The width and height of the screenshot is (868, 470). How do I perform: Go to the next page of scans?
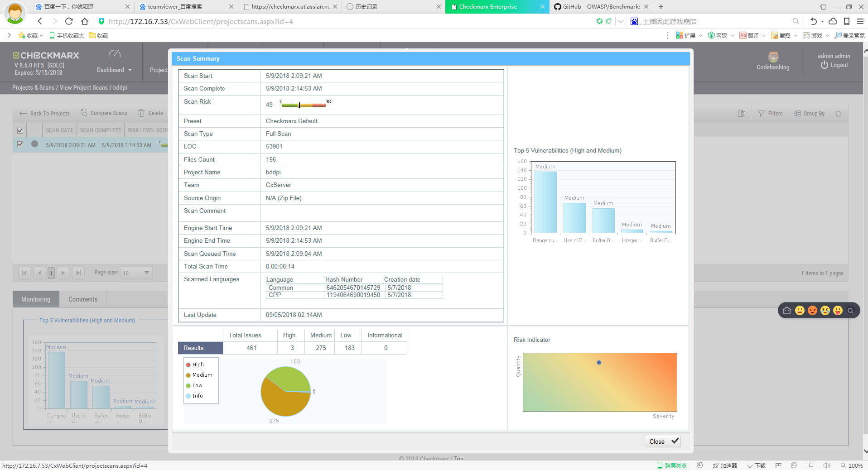(63, 273)
